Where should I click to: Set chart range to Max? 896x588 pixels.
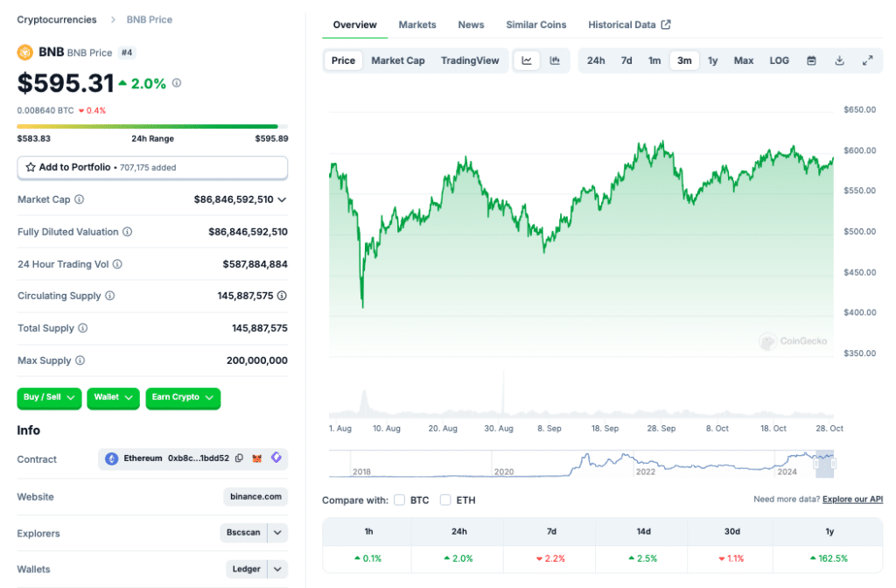744,60
